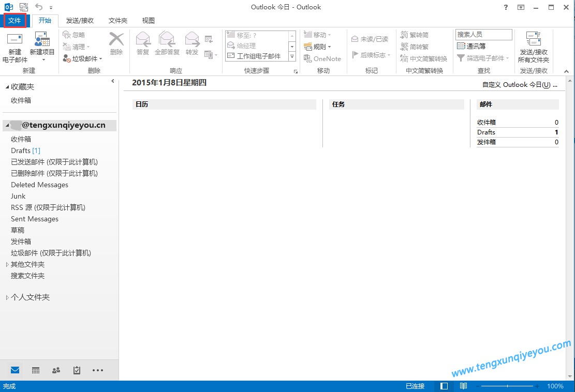Image resolution: width=575 pixels, height=392 pixels.
Task: Collapse the 收藏夹 favorites group
Action: click(7, 87)
